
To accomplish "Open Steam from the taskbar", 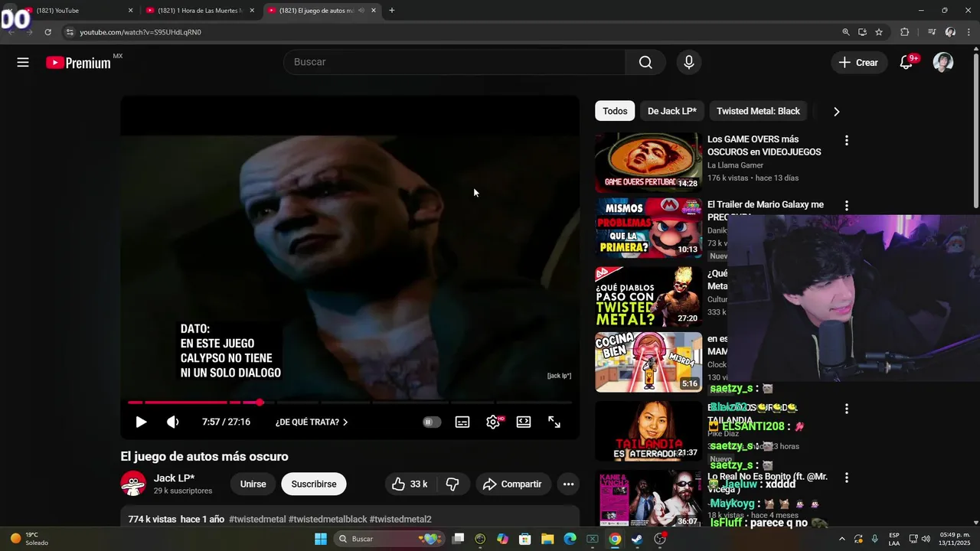I will (637, 539).
